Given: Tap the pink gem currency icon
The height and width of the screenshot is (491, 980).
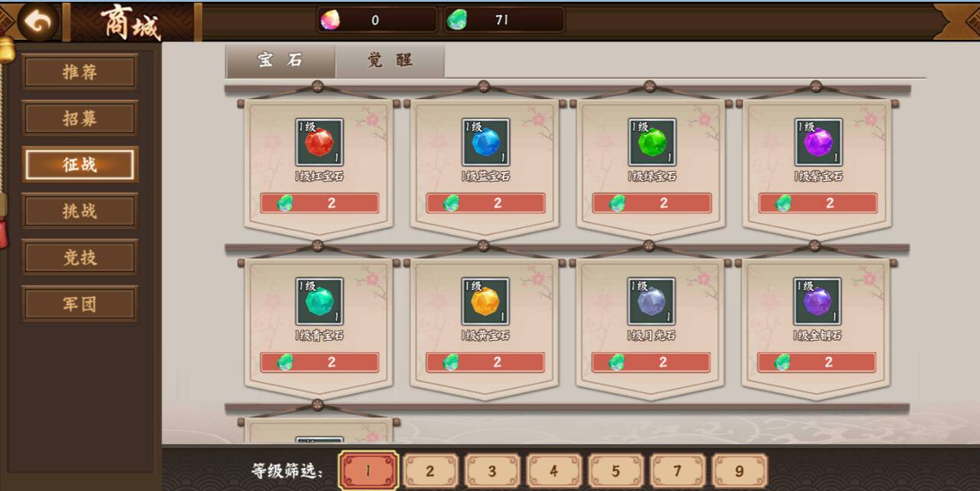Looking at the screenshot, I should (x=330, y=20).
